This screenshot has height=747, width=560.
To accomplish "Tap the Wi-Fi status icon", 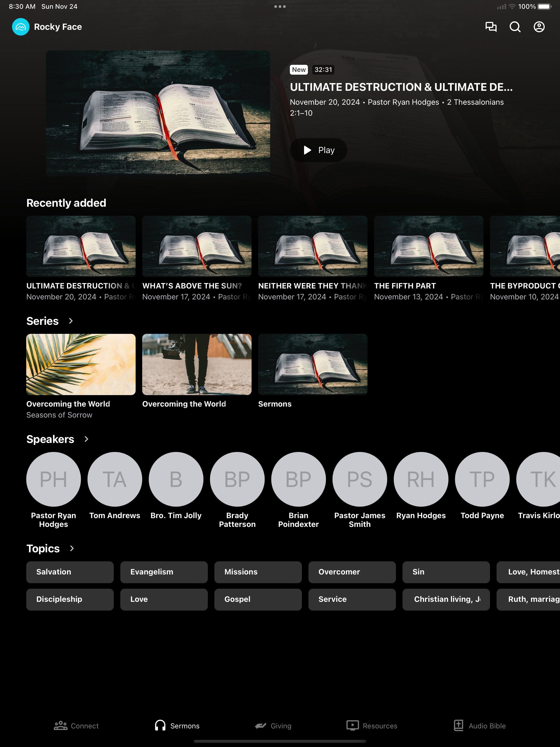I will [512, 6].
